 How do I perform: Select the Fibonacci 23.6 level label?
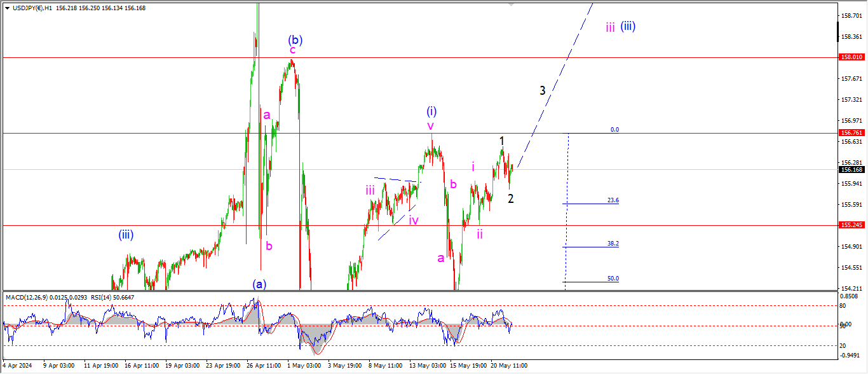pos(613,200)
